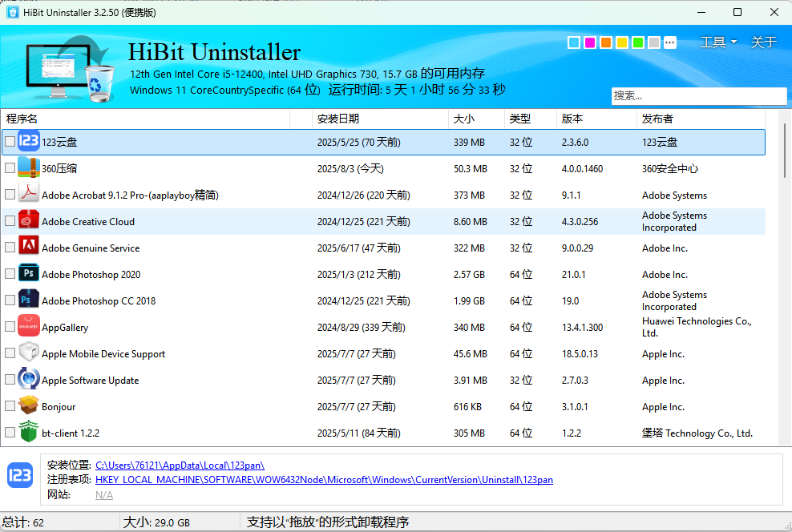Click the HiBit Uninstaller monitor logo
Screen dimensions: 792x532
69,69
